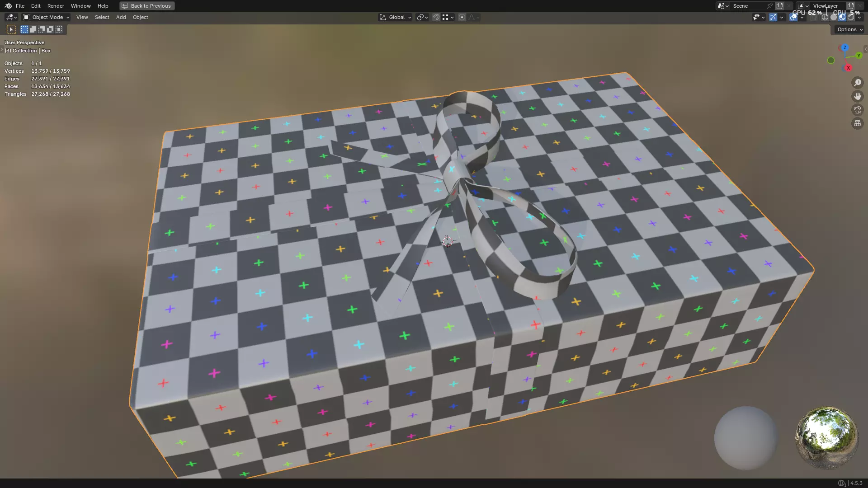Switch to Solid viewport shading
The image size is (868, 488).
pos(834,17)
